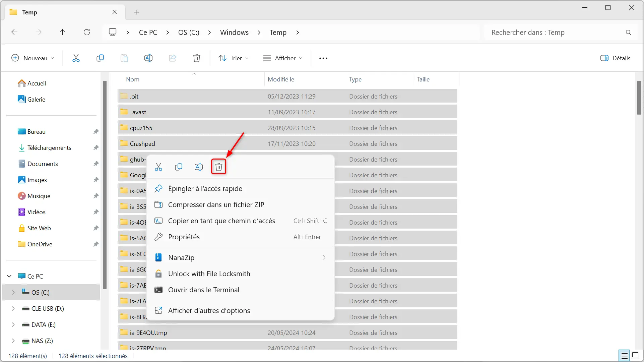Viewport: 644px width, 362px height.
Task: Open a new tab with the plus button
Action: point(137,12)
